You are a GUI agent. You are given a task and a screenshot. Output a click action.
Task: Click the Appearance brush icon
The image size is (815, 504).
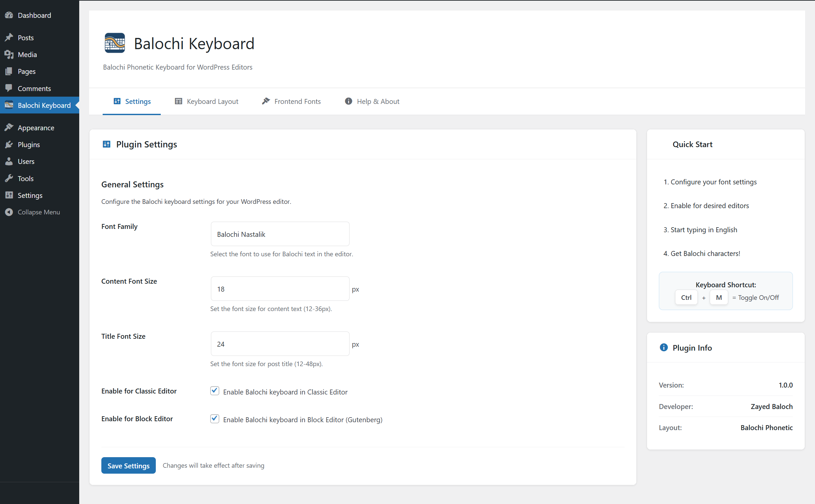point(9,127)
